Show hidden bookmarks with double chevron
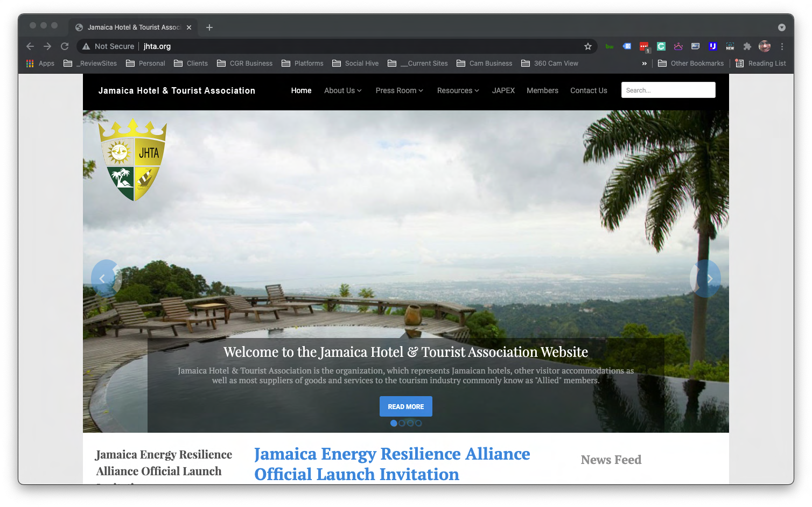 click(645, 64)
